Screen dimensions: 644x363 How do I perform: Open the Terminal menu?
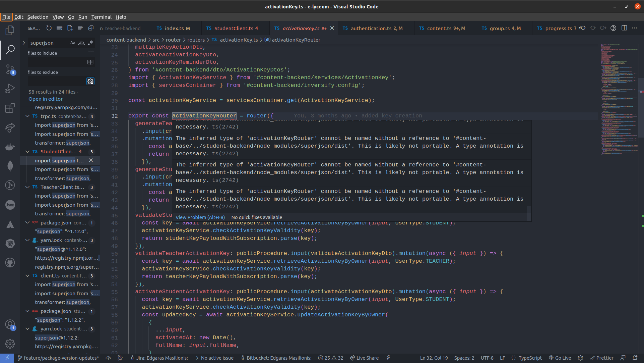[x=101, y=17]
